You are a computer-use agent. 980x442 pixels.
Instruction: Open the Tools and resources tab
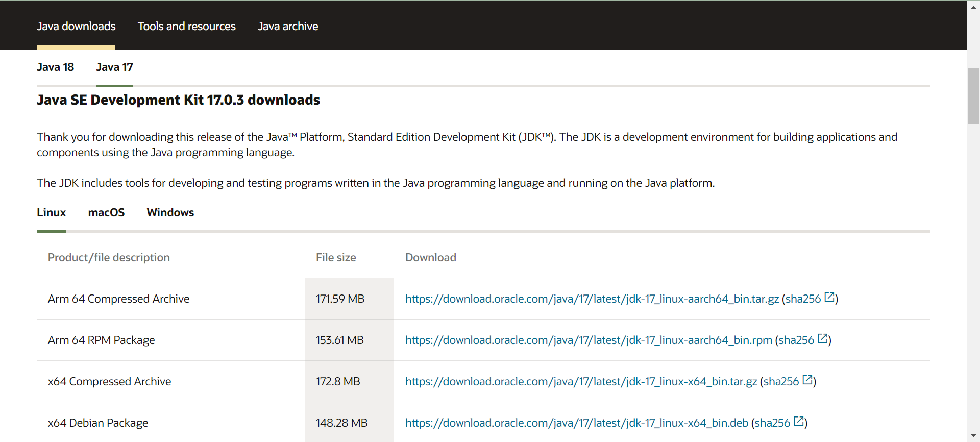click(187, 26)
